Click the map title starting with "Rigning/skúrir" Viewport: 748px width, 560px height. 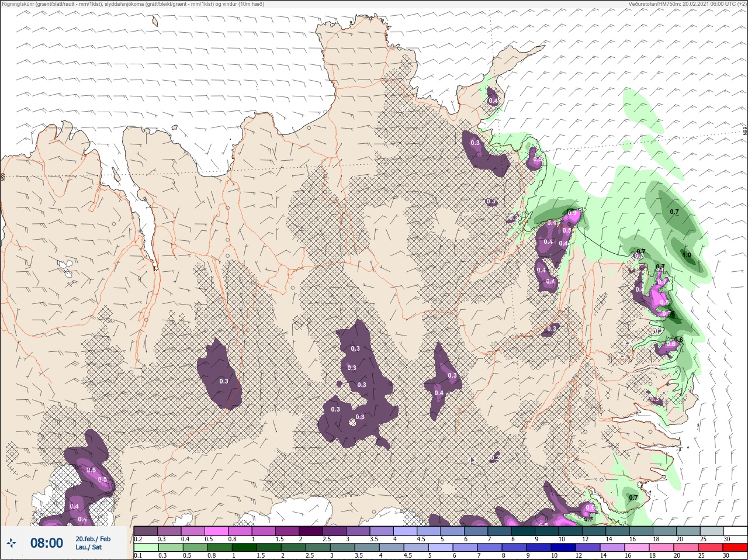[x=133, y=4]
